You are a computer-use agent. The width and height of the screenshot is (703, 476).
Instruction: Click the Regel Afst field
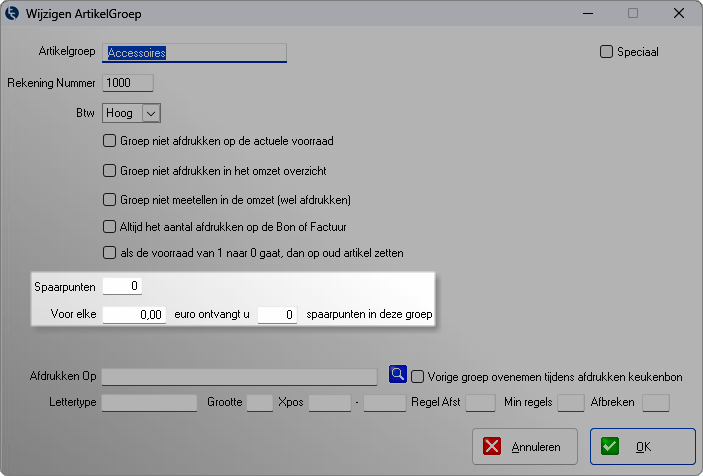481,403
